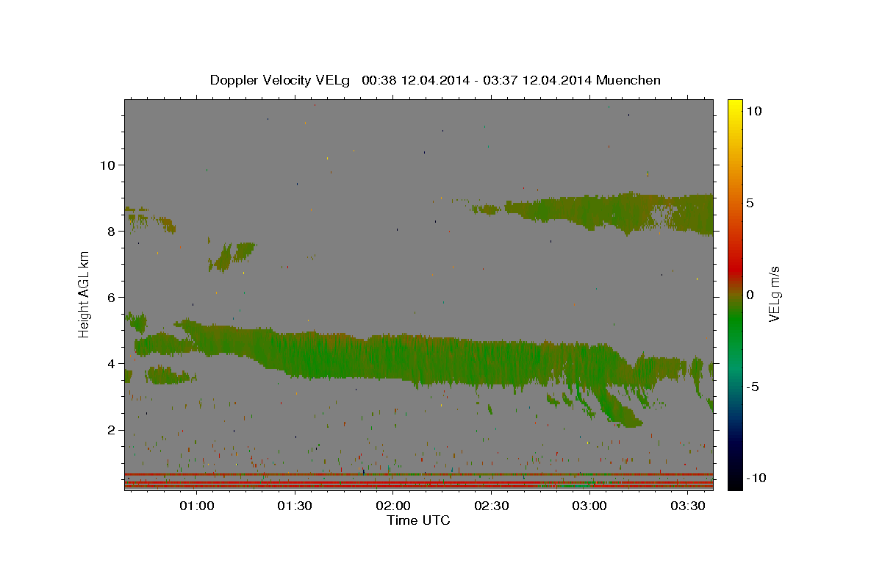This screenshot has width=882, height=588.
Task: Click the colorbar value -5 label
Action: coord(753,387)
